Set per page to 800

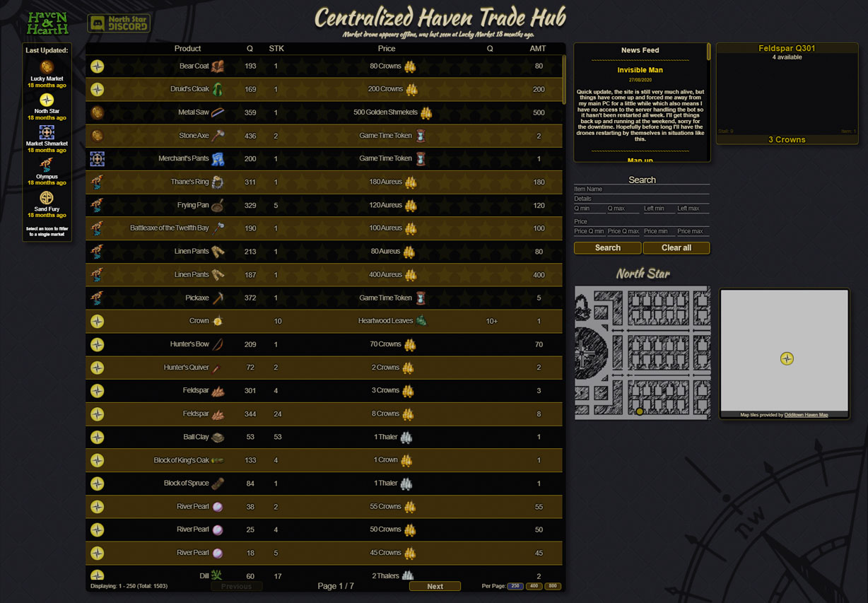point(553,586)
